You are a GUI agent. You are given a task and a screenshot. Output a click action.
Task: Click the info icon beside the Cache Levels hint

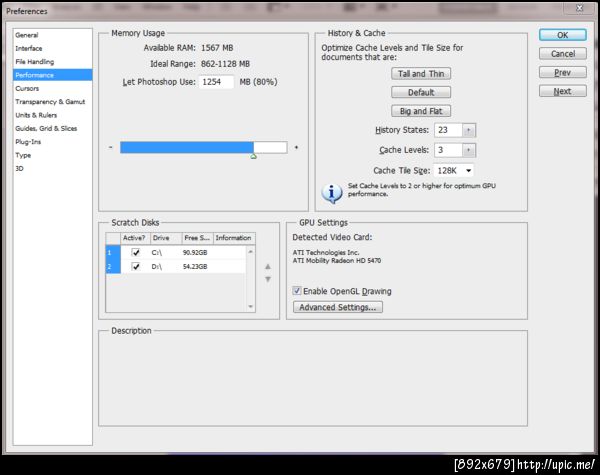(x=331, y=193)
